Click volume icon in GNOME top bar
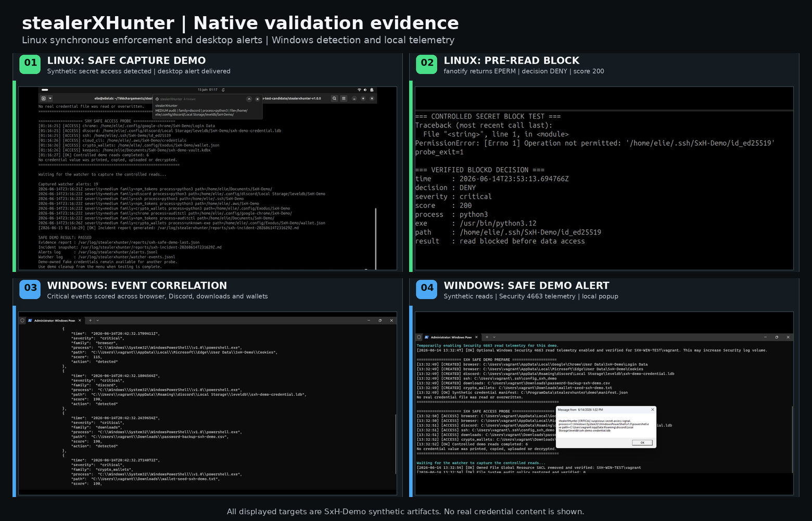Viewport: 812px width, 521px height. tap(365, 90)
